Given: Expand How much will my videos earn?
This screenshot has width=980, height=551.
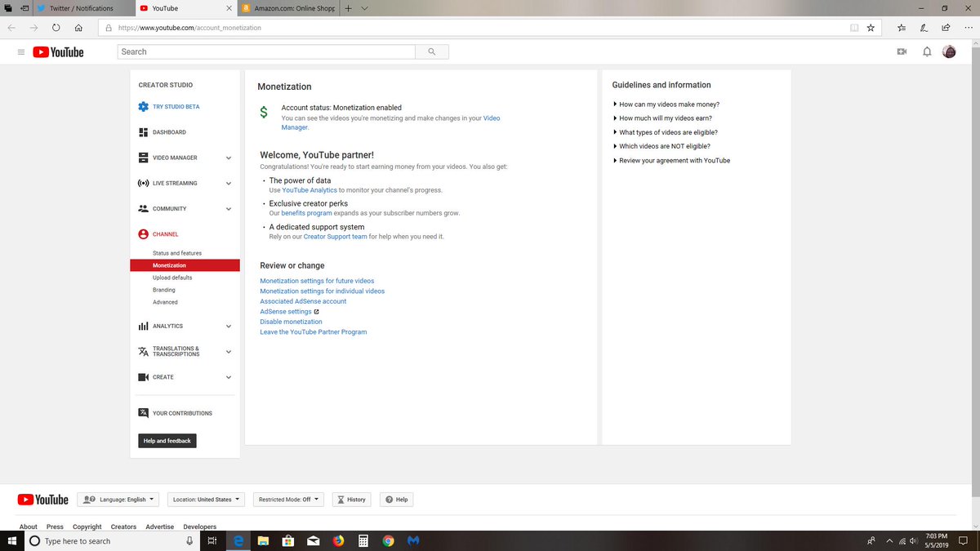Looking at the screenshot, I should click(x=665, y=118).
